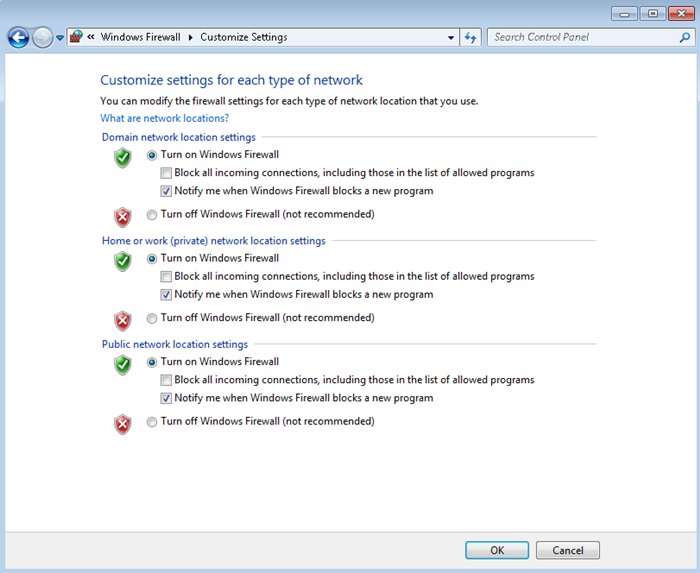Close the Customize Settings window
This screenshot has width=700, height=573.
(x=681, y=14)
